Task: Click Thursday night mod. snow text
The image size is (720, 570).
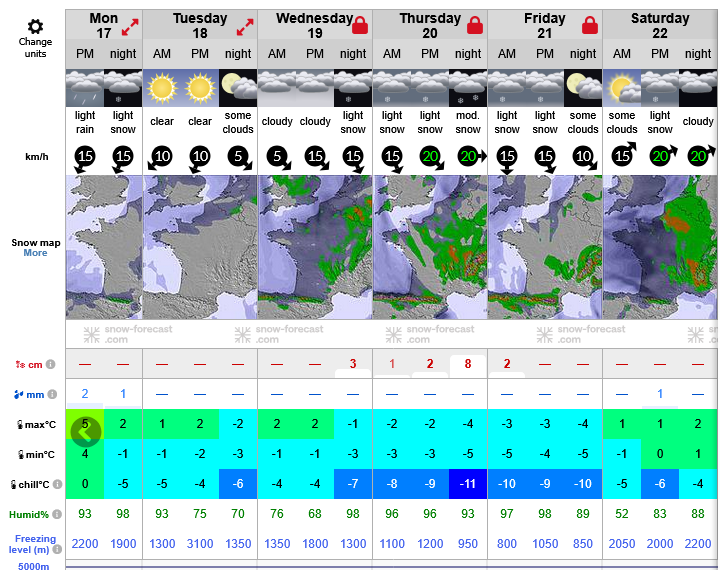Action: pos(468,122)
